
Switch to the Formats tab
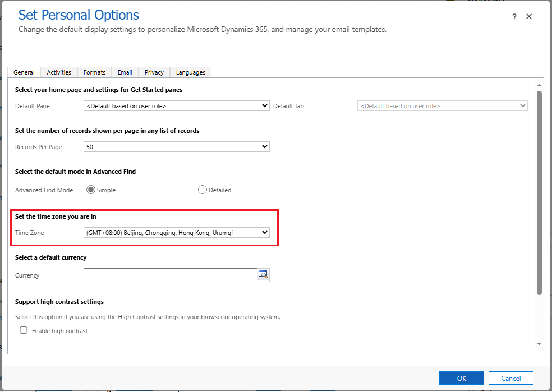coord(94,72)
